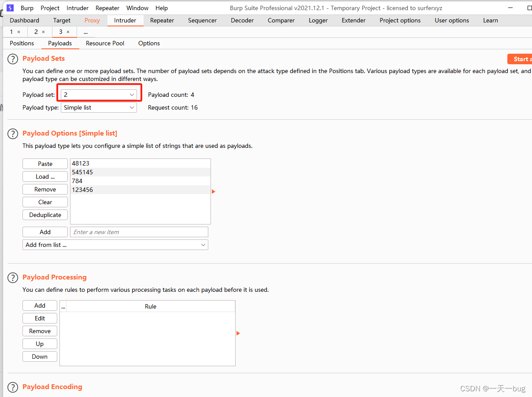Switch to the Sequencer tab
The width and height of the screenshot is (532, 397).
[203, 20]
